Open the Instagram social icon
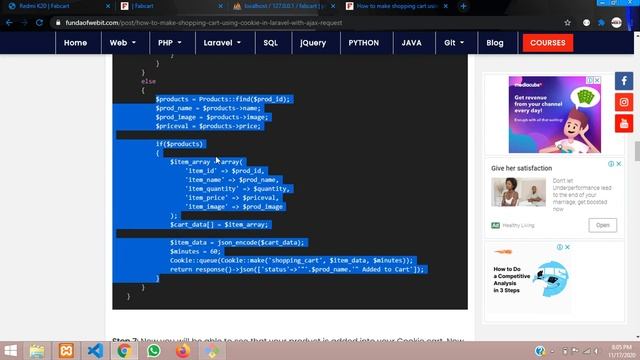The width and height of the screenshot is (640, 360). (x=624, y=102)
